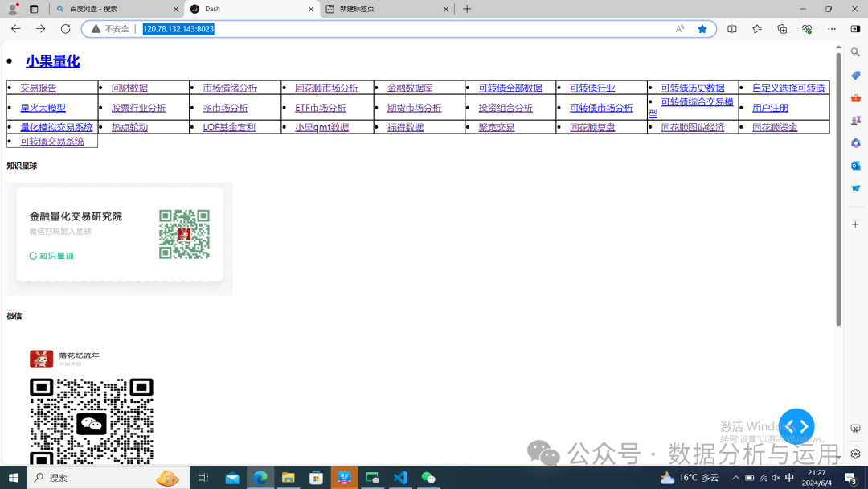This screenshot has width=868, height=489.
Task: Open the sidebar search icon
Action: pos(855,52)
